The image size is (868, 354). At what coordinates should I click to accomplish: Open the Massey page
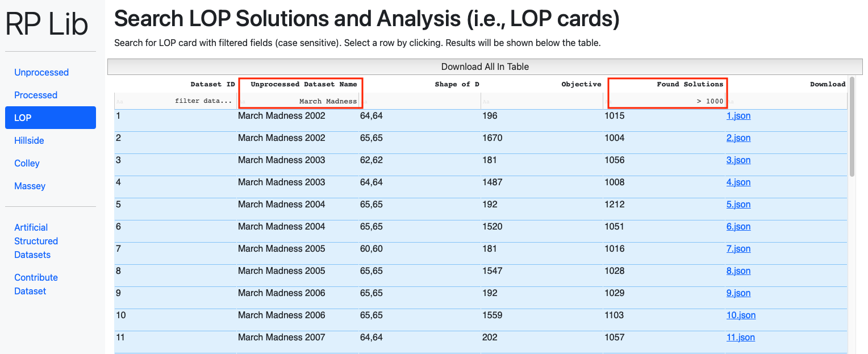pos(30,186)
